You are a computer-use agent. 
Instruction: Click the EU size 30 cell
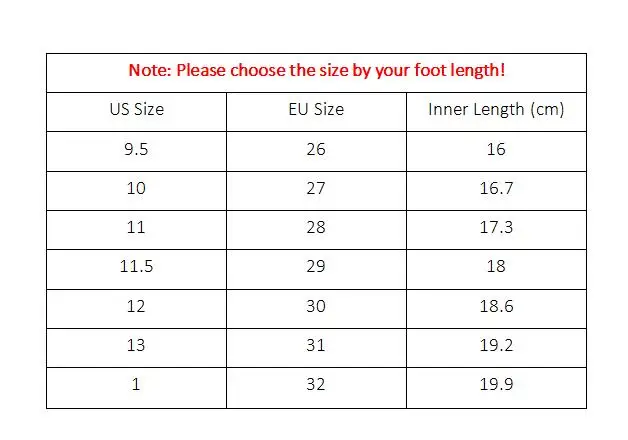tap(315, 306)
